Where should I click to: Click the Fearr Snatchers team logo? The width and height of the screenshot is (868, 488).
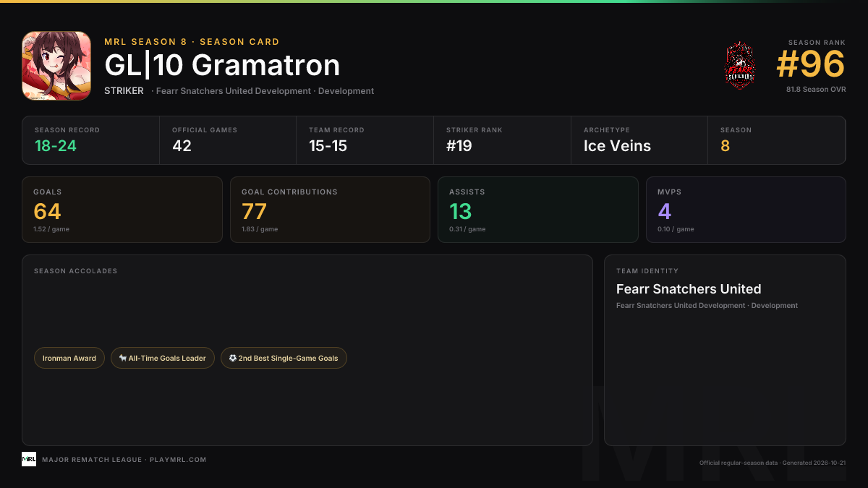pos(740,65)
